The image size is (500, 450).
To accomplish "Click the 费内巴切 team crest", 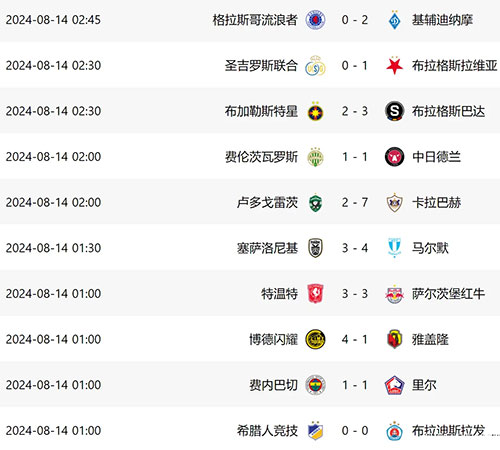I will point(315,385).
